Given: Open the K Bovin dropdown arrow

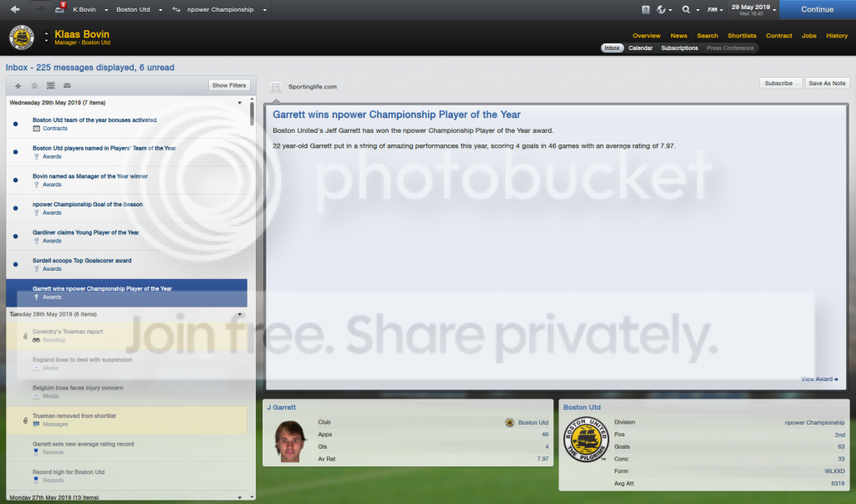Looking at the screenshot, I should pos(106,10).
